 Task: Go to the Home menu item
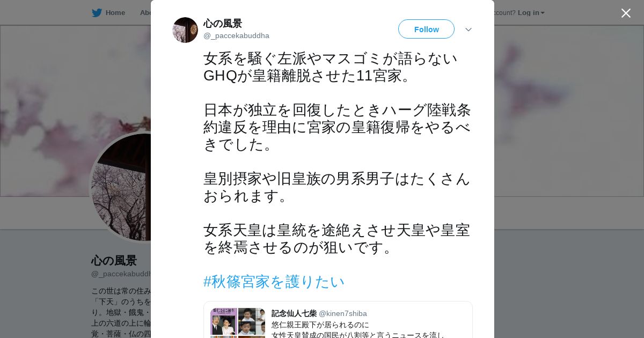[115, 13]
